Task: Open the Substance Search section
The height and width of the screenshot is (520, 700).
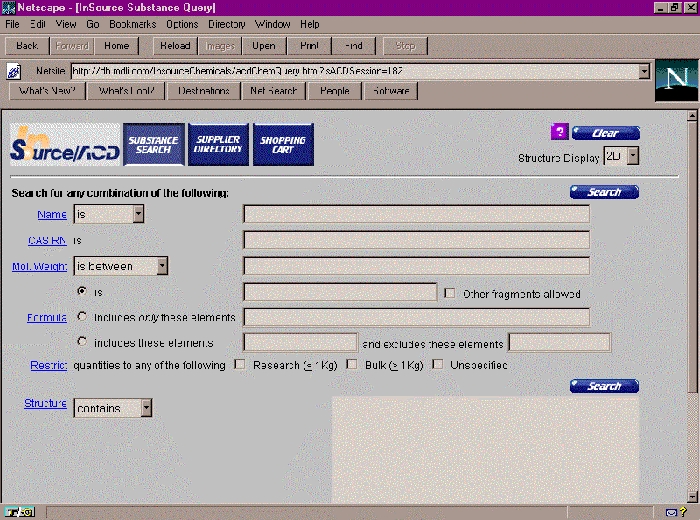Action: pyautogui.click(x=154, y=145)
